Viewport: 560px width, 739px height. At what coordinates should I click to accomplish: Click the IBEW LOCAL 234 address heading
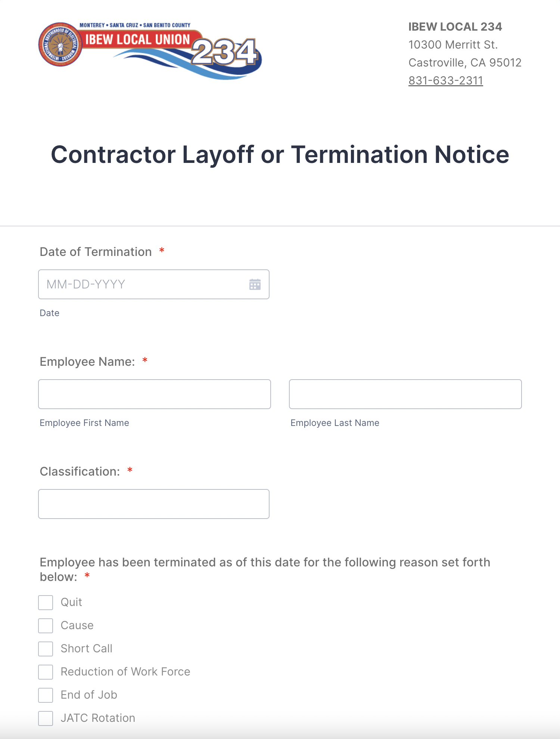click(x=455, y=27)
